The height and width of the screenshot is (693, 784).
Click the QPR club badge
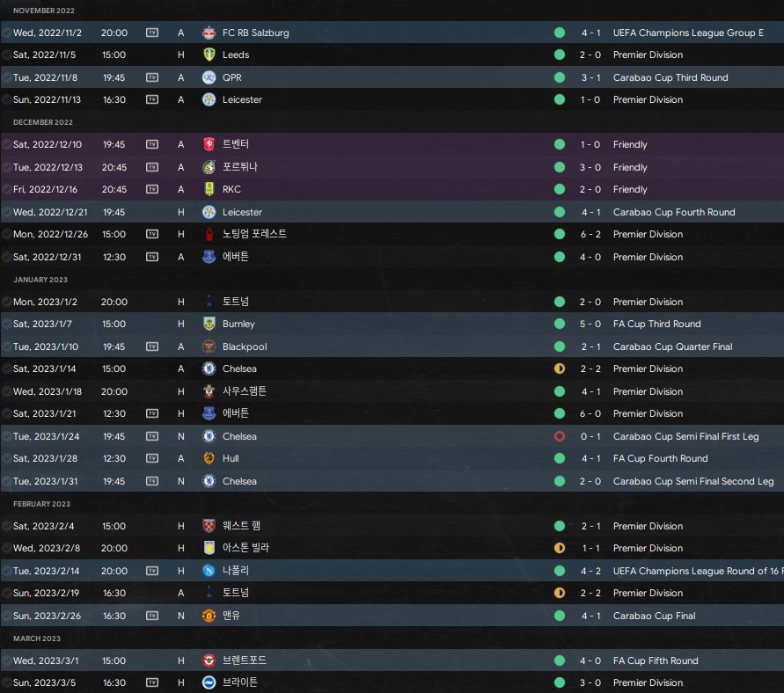(209, 77)
